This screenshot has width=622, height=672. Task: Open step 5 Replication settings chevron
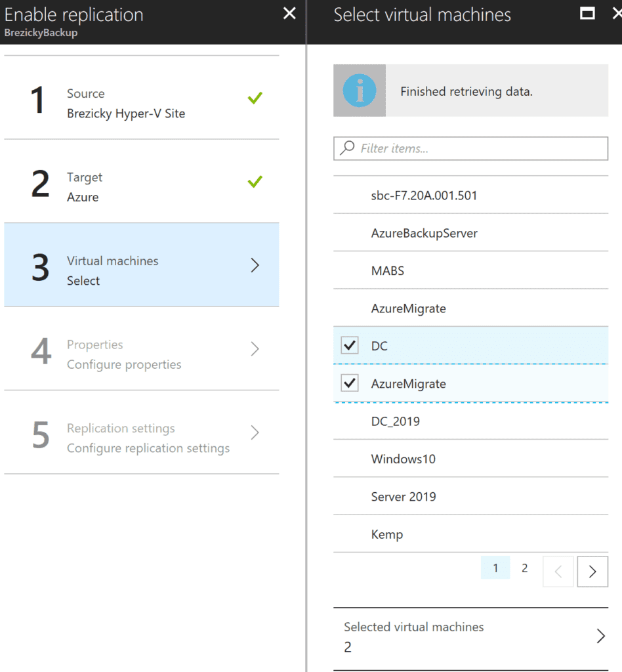(255, 432)
